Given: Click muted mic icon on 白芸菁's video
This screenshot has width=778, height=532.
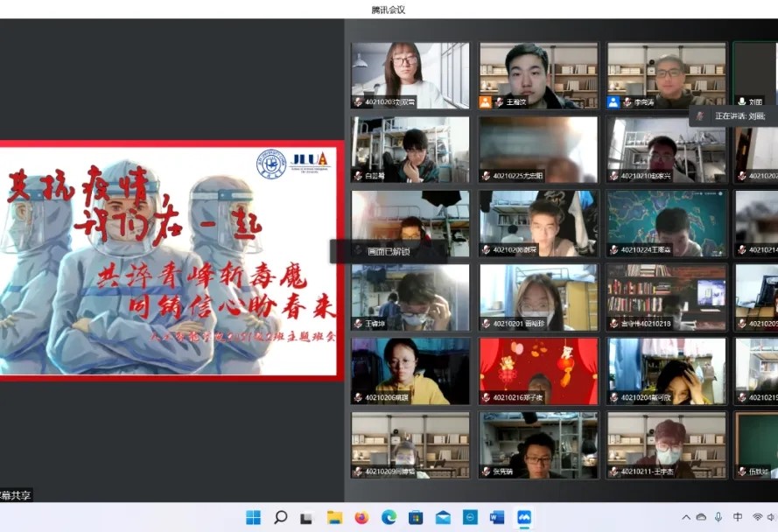Looking at the screenshot, I should tap(359, 176).
